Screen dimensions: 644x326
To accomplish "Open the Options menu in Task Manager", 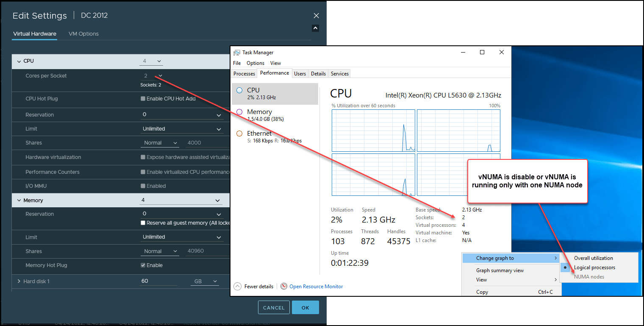I will pos(255,63).
